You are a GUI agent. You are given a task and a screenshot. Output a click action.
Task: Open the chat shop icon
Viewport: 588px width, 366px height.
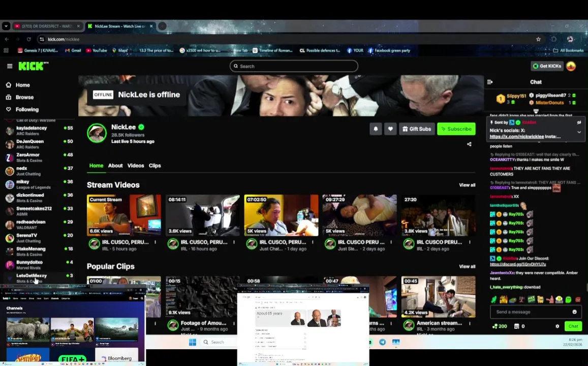pos(516,326)
